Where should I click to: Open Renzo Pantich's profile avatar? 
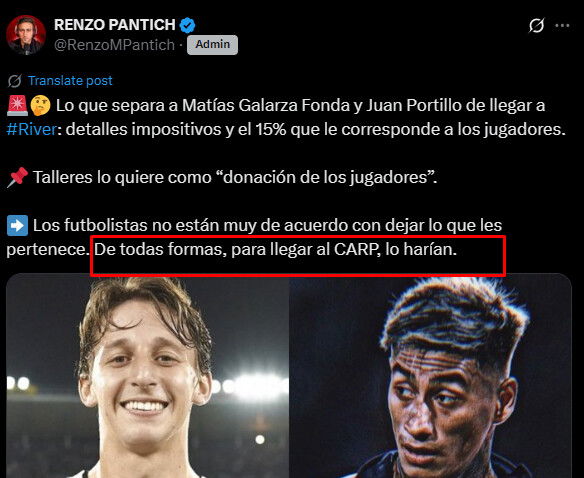point(26,35)
